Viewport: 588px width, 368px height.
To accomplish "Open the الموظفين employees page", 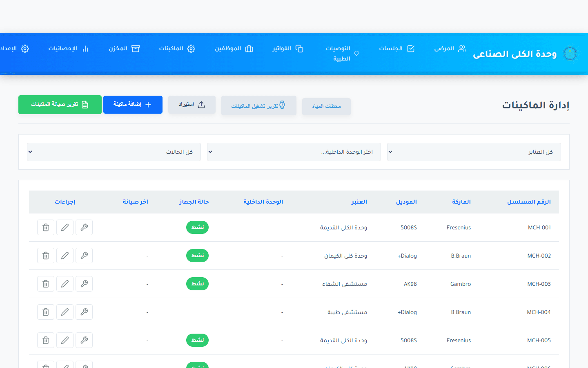I will 234,49.
